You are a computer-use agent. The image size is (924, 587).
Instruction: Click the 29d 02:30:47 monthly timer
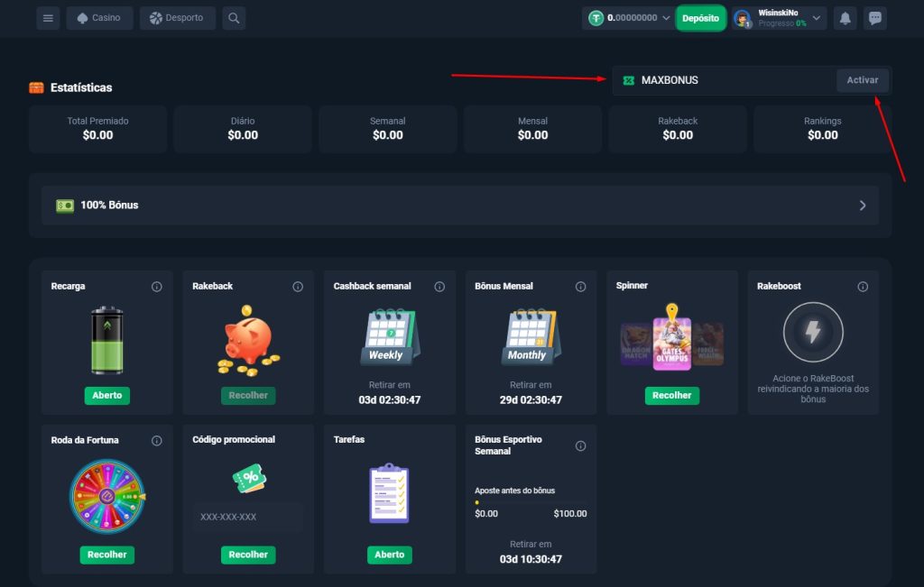click(x=531, y=400)
